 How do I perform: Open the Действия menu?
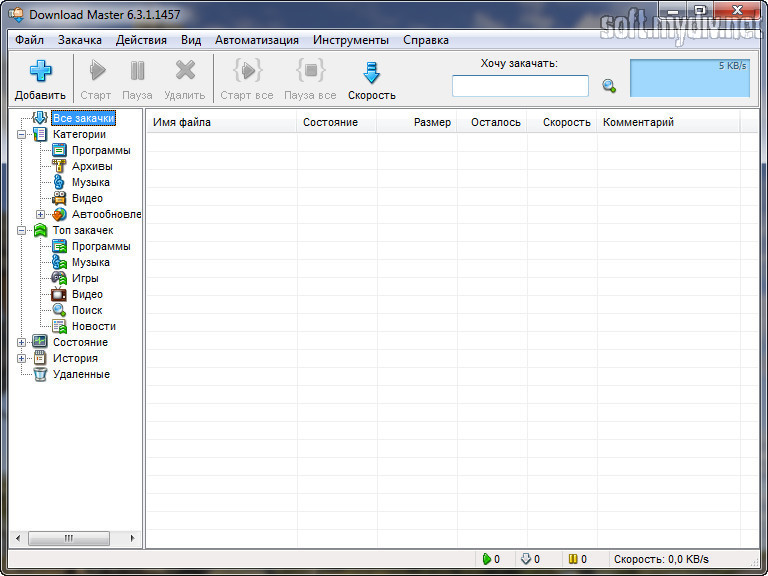pyautogui.click(x=141, y=40)
